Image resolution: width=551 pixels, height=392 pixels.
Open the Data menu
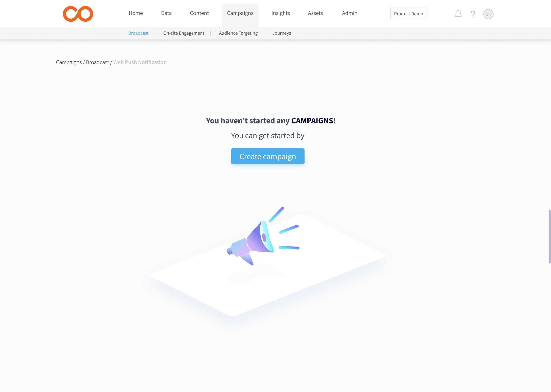click(x=166, y=13)
